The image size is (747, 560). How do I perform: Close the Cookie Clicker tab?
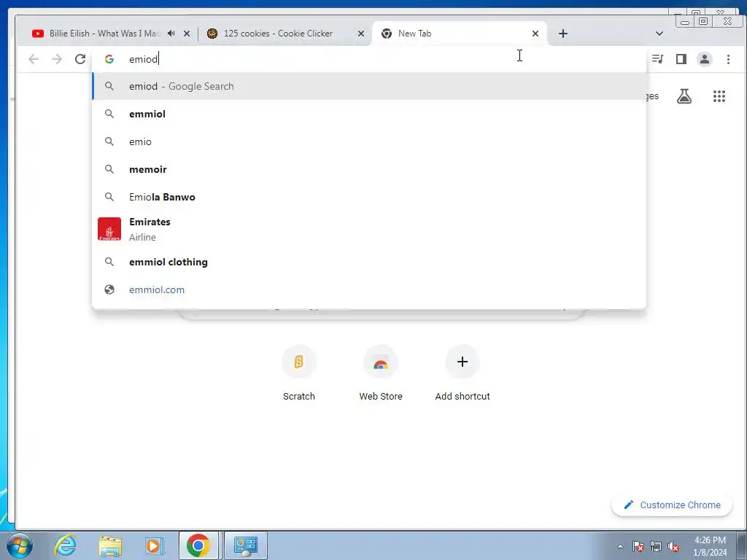pyautogui.click(x=361, y=34)
